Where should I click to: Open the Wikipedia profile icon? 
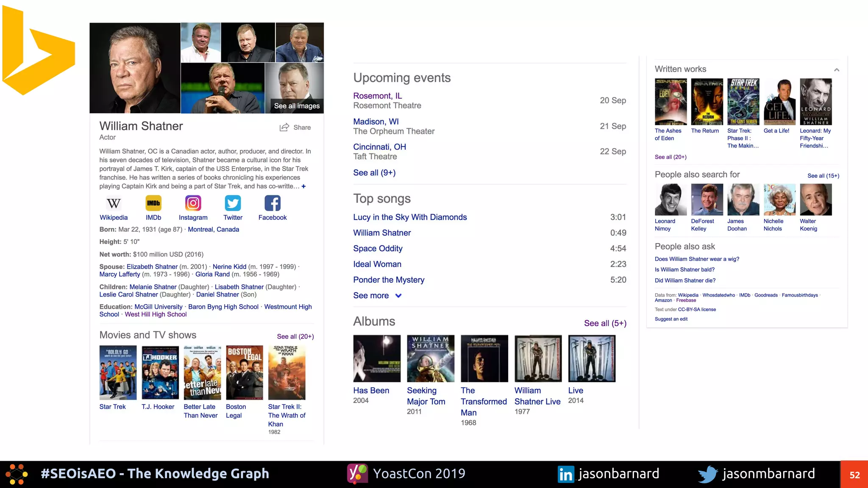click(x=114, y=203)
